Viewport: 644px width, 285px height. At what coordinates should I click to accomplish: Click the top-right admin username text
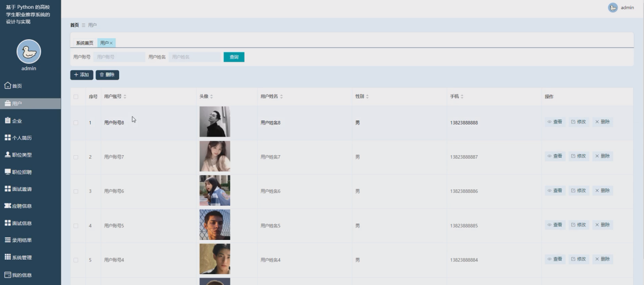point(627,7)
